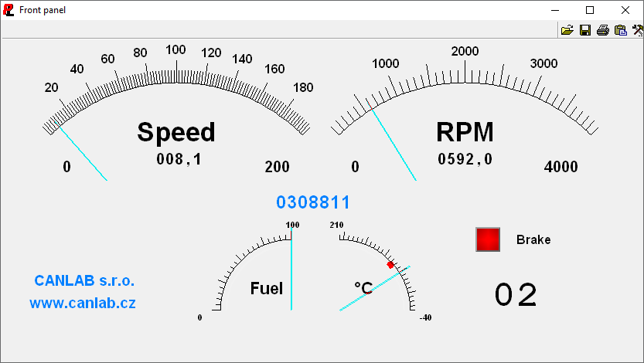Open a panel file with folder icon

coord(567,30)
